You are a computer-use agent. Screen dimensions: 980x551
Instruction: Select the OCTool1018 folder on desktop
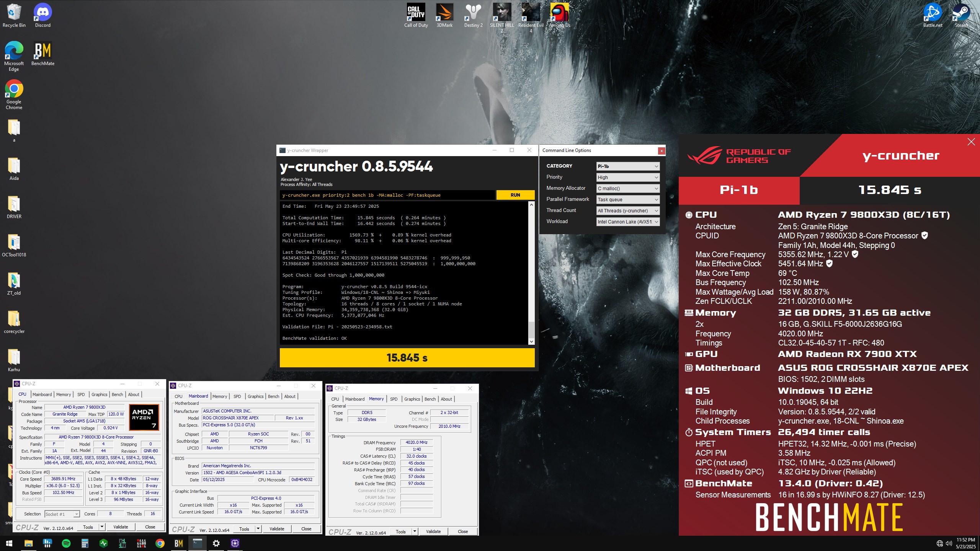tap(14, 245)
